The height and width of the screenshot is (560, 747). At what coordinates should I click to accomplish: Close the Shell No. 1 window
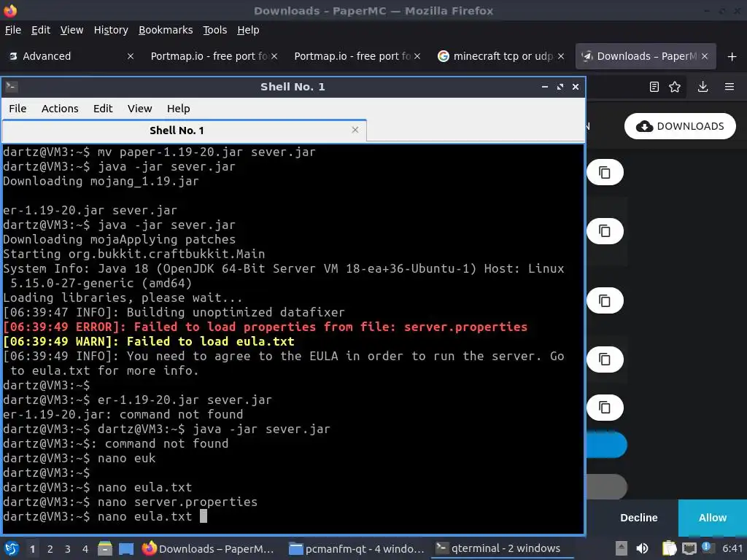point(575,87)
